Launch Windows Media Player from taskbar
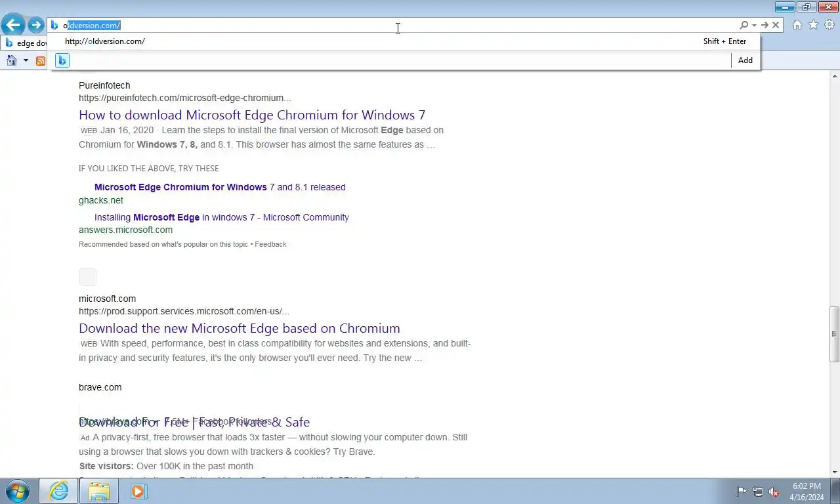 tap(138, 491)
